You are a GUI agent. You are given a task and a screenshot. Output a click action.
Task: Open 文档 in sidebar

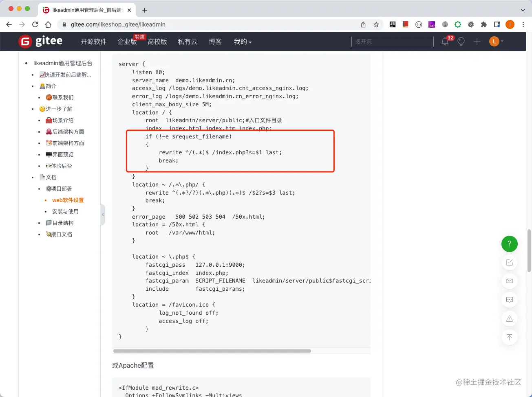48,177
